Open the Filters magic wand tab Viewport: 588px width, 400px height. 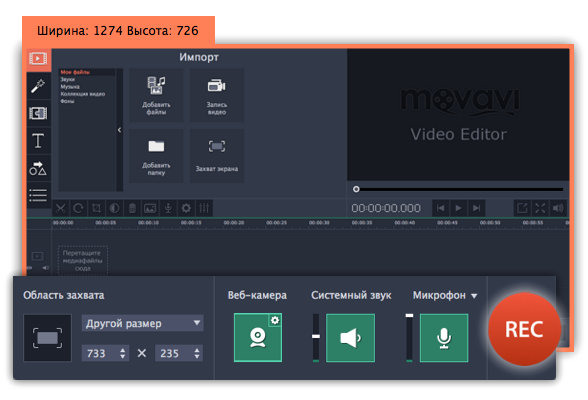pos(39,86)
